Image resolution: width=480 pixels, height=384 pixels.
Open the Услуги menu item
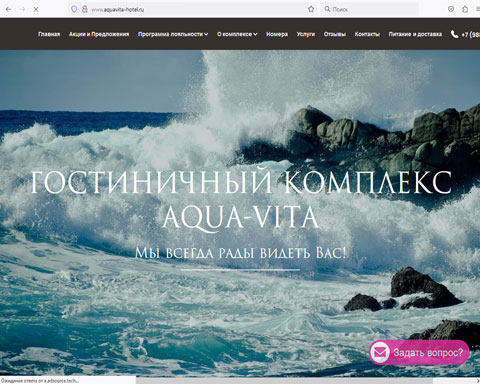coord(306,34)
